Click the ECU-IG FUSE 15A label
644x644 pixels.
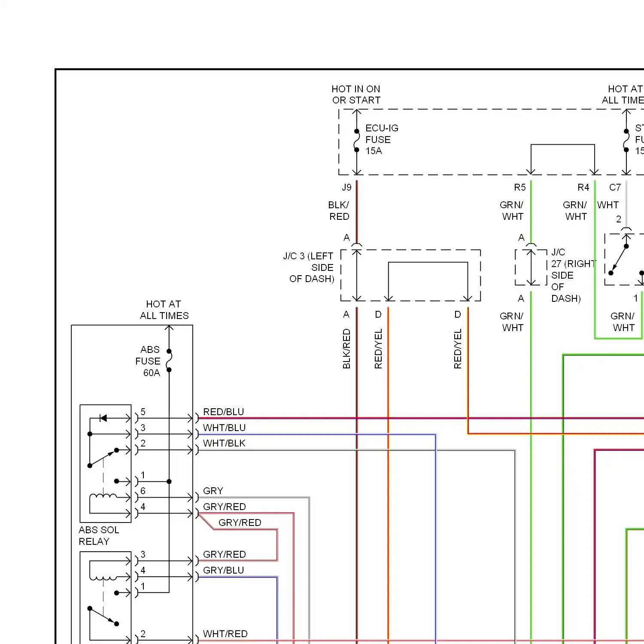pyautogui.click(x=382, y=140)
